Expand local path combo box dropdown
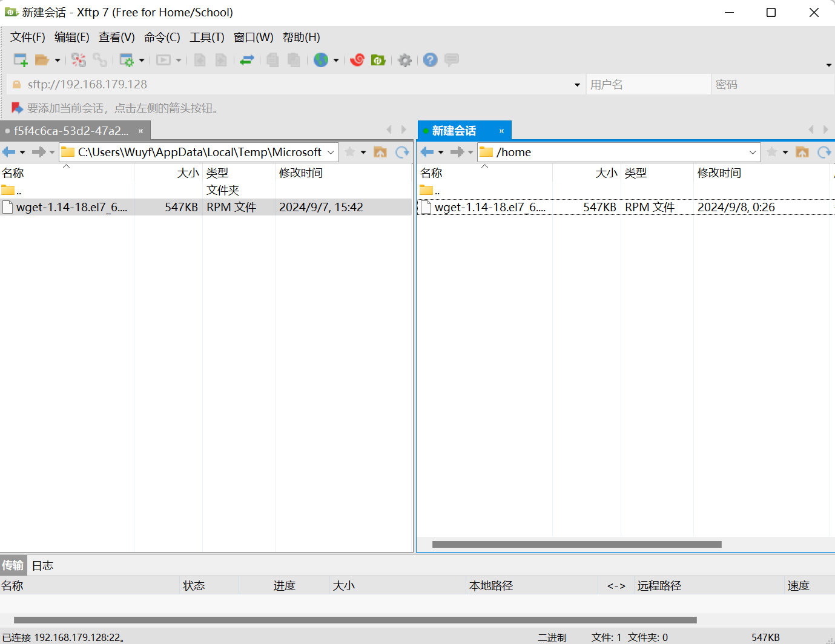Screen dimensions: 835x644 pos(331,153)
